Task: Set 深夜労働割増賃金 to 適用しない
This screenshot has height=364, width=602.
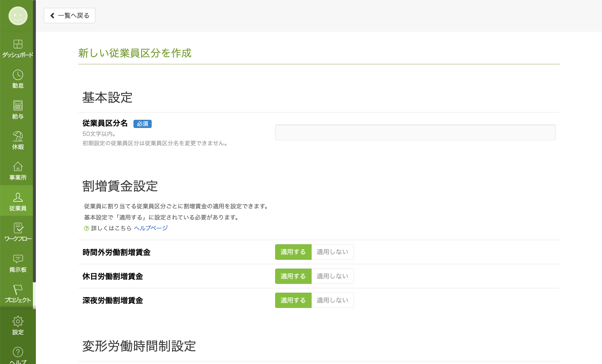Action: [x=332, y=300]
